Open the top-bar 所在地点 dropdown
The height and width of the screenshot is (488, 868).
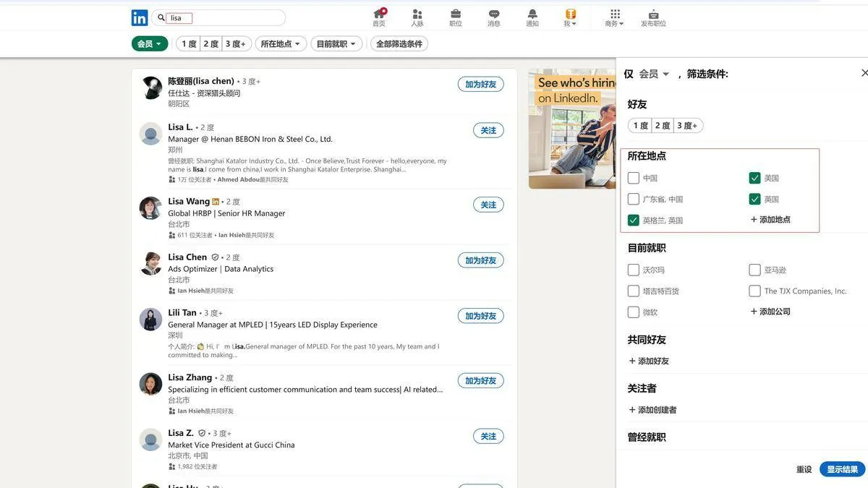point(281,43)
